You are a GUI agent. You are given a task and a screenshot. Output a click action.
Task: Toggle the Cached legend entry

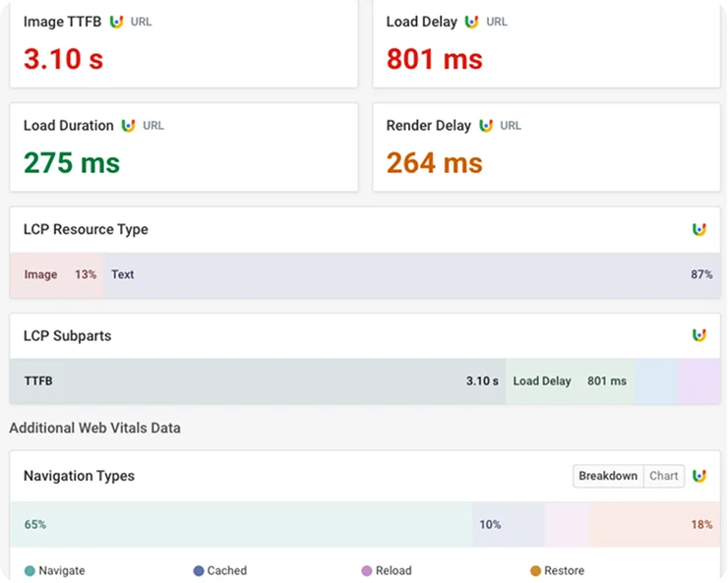[220, 570]
